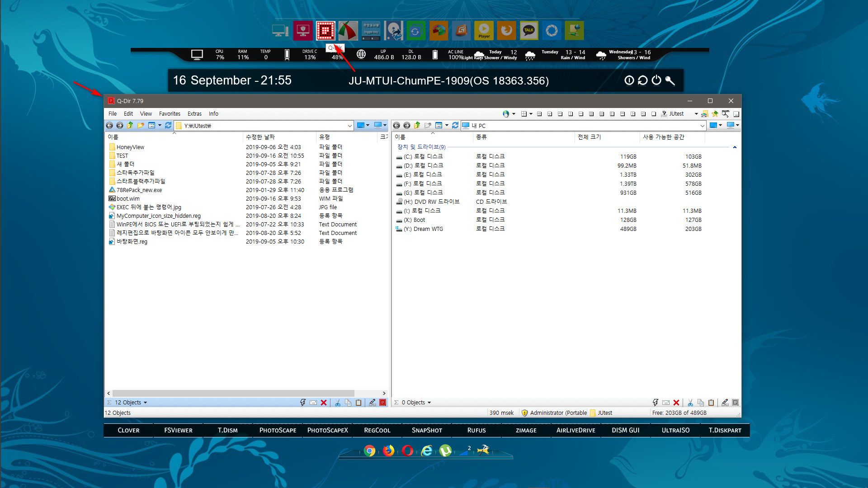Open the 내 PC address dropdown
Image resolution: width=868 pixels, height=488 pixels.
702,126
